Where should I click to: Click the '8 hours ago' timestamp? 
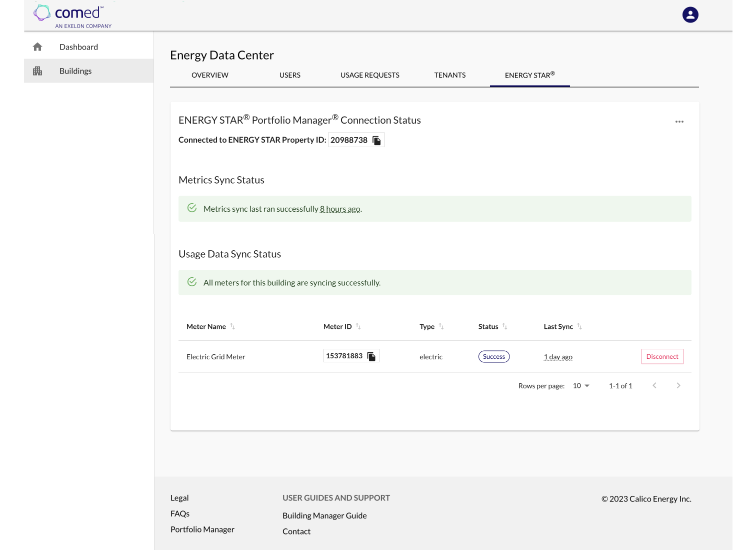click(x=340, y=209)
